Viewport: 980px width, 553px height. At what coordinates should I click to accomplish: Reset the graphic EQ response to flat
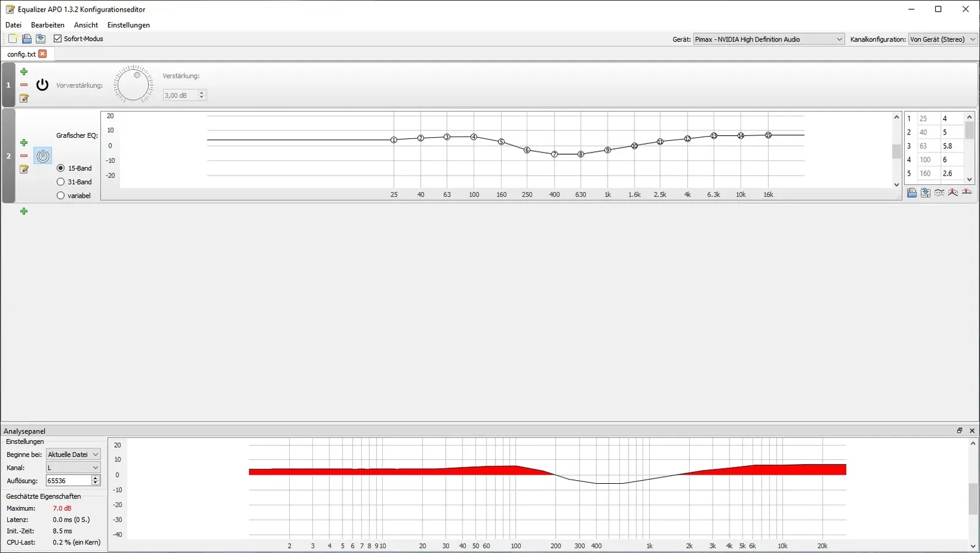click(x=967, y=192)
